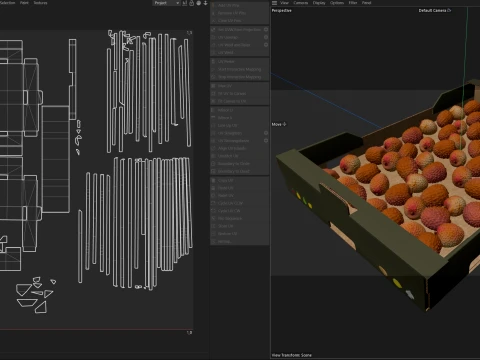Click the Max UV command

[240, 86]
